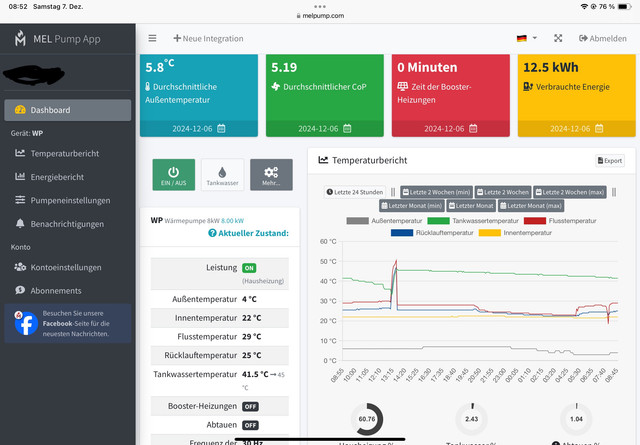Image resolution: width=640 pixels, height=445 pixels.
Task: Tap the three-dot multitasking menu at top
Action: [320, 7]
